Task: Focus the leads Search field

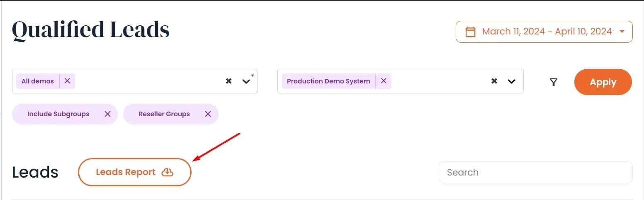Action: 535,172
